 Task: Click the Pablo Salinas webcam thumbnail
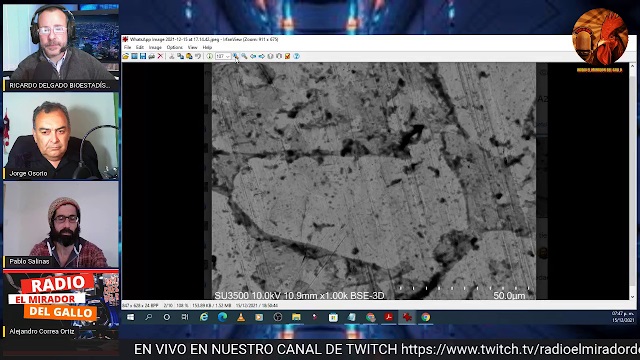(61, 224)
